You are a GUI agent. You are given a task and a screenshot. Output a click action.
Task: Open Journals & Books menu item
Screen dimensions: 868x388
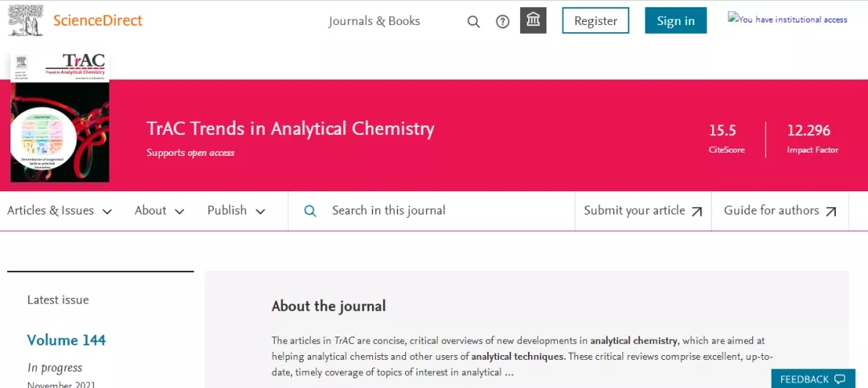pyautogui.click(x=375, y=21)
